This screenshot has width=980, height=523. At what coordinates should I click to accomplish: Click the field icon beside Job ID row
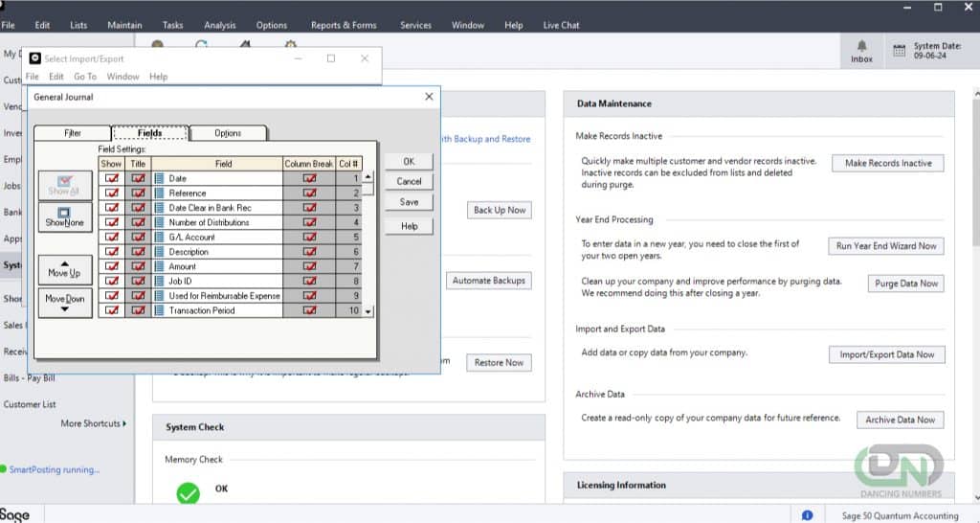(x=160, y=281)
